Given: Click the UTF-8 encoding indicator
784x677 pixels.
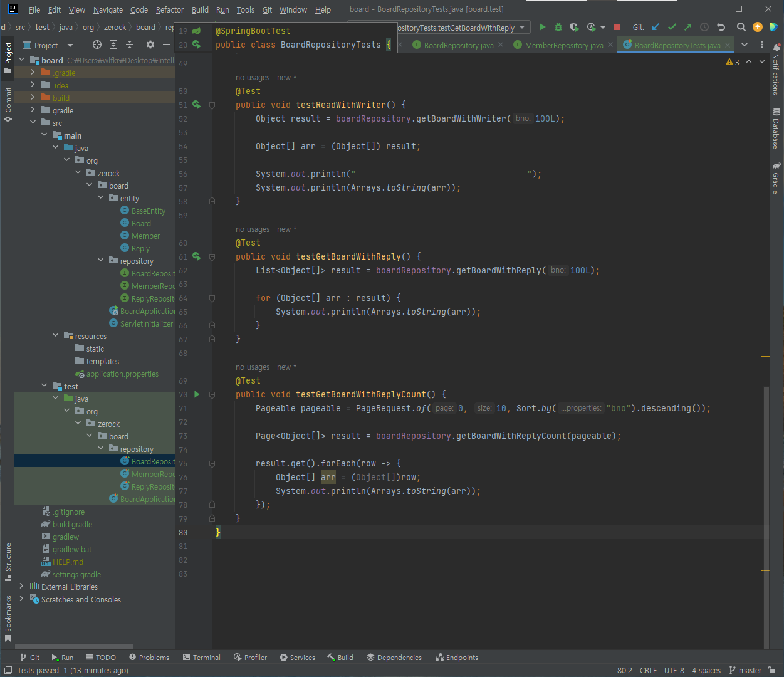Looking at the screenshot, I should coord(674,670).
